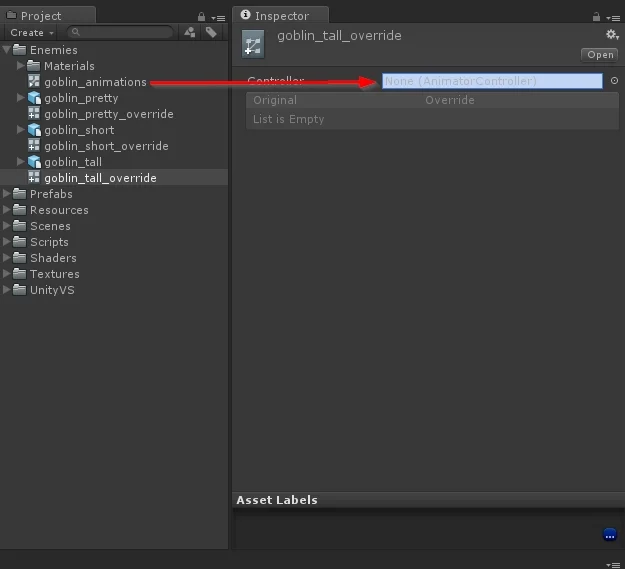
Task: Expand the Prefabs folder
Action: (x=6, y=193)
